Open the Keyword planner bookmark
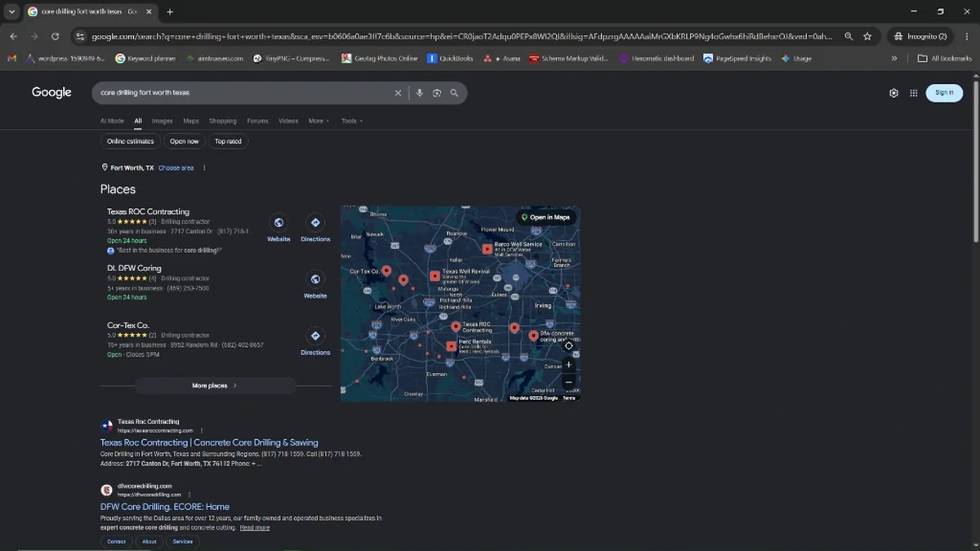Image resolution: width=980 pixels, height=551 pixels. pos(145,58)
